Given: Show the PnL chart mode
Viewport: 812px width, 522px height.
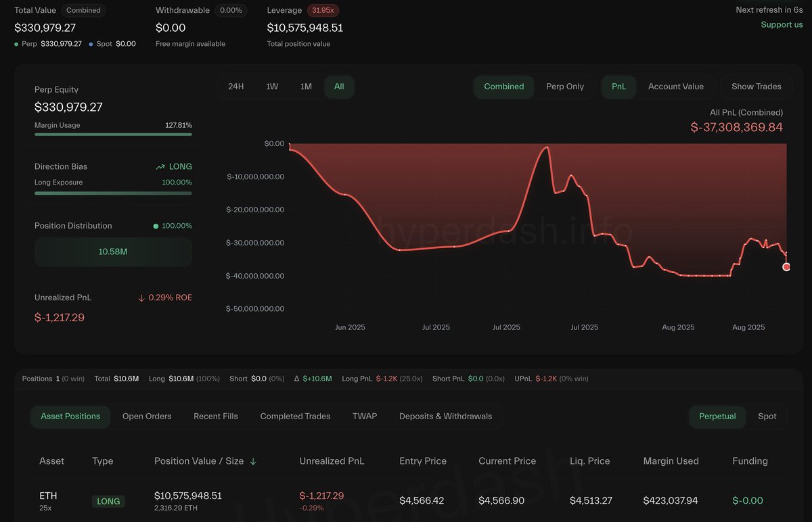Looking at the screenshot, I should [x=619, y=87].
